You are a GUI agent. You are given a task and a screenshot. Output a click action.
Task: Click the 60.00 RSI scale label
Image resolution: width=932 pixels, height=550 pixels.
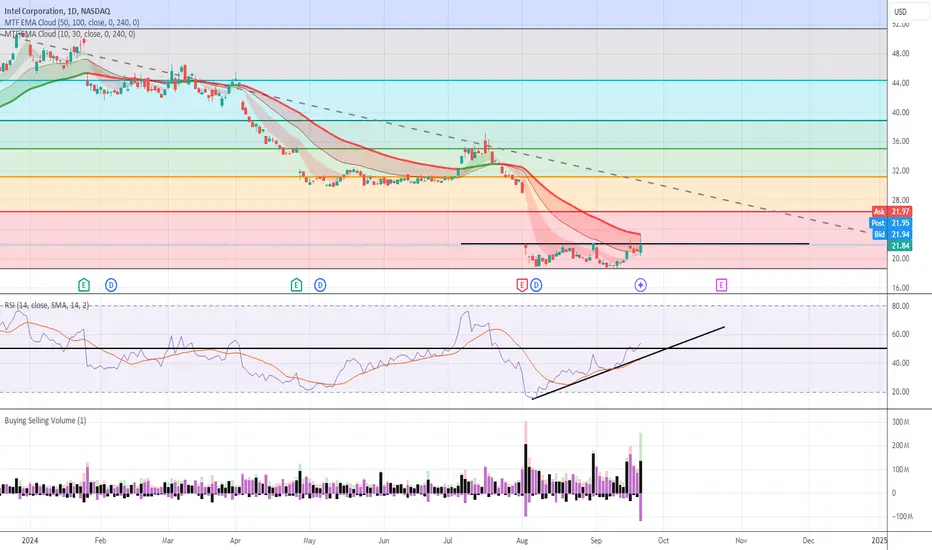pyautogui.click(x=900, y=334)
